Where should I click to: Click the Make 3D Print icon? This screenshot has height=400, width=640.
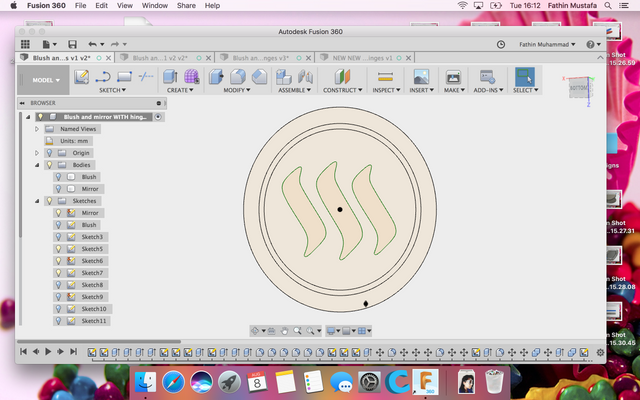pos(453,77)
